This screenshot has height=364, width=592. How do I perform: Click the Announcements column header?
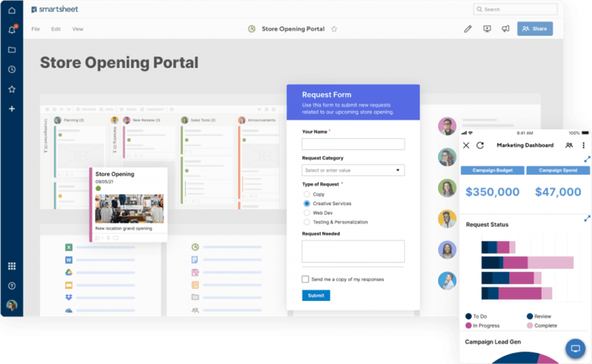[x=262, y=120]
